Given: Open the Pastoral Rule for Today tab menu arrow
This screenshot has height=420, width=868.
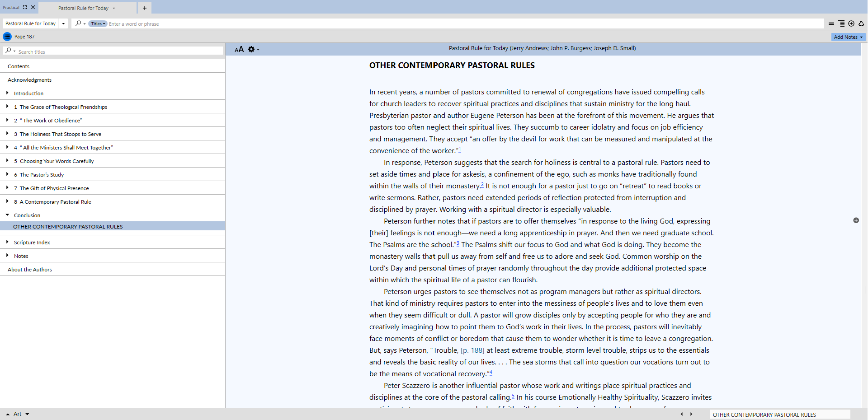Looking at the screenshot, I should point(114,8).
